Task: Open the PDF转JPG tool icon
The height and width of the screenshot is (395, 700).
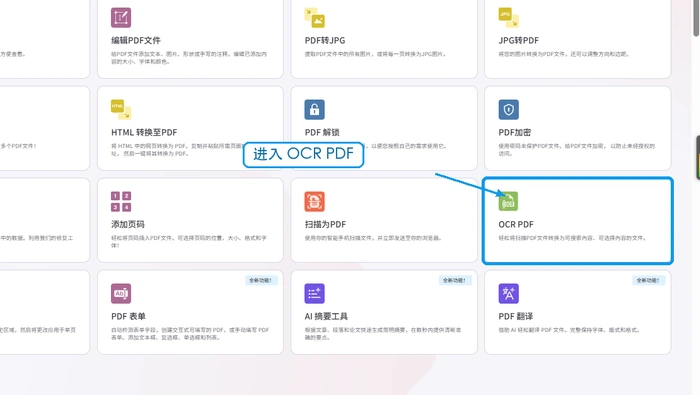Action: tap(314, 17)
